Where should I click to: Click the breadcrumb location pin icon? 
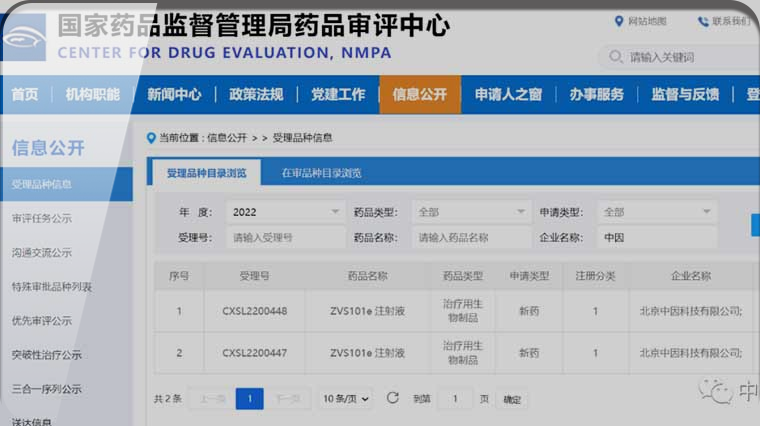click(151, 138)
